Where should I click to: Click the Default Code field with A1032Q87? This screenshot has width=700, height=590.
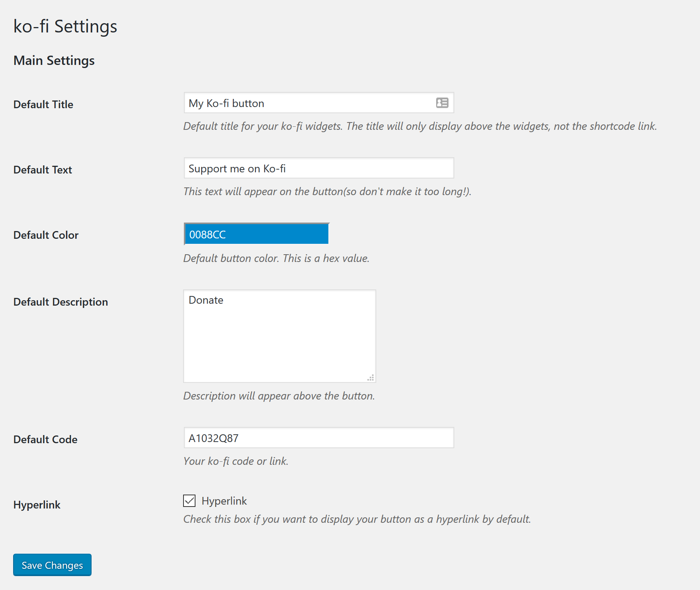319,438
